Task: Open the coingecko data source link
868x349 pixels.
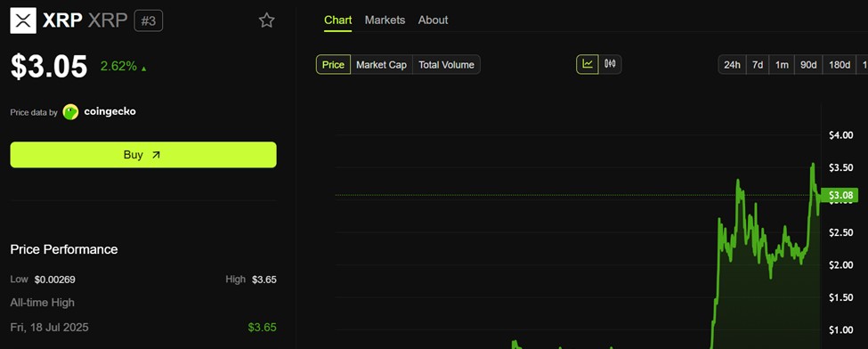Action: (x=110, y=111)
